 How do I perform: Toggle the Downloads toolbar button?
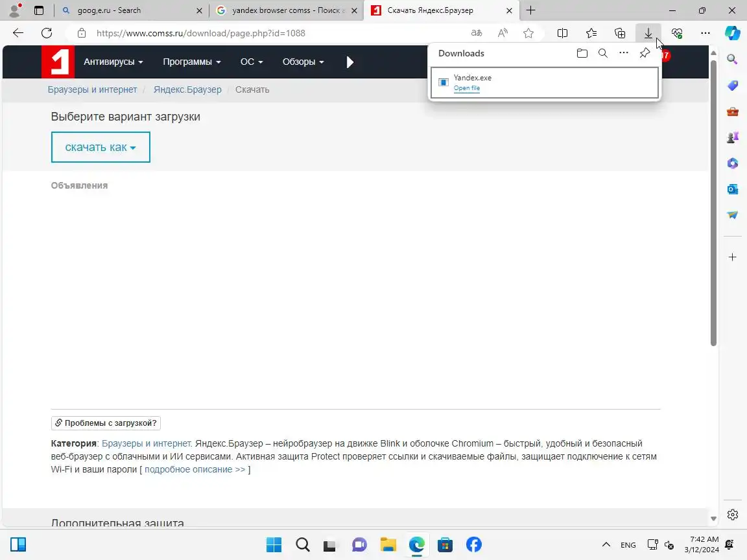point(648,33)
